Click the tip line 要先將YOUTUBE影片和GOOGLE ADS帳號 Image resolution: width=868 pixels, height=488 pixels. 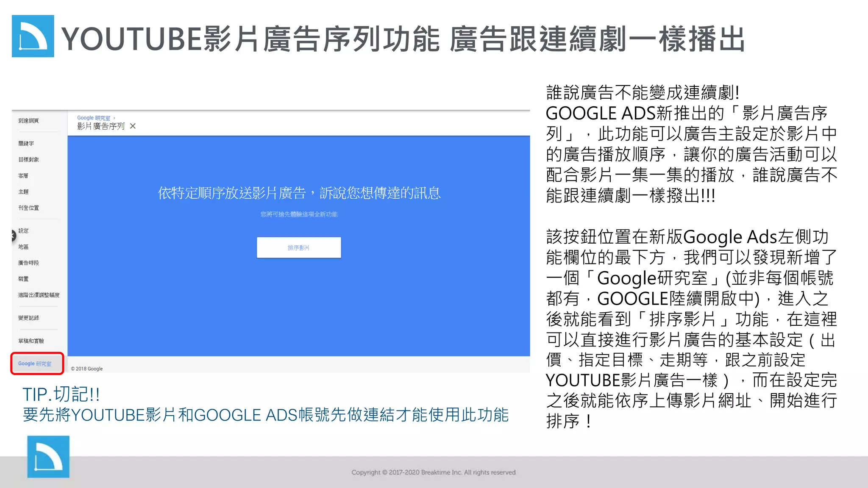[266, 415]
